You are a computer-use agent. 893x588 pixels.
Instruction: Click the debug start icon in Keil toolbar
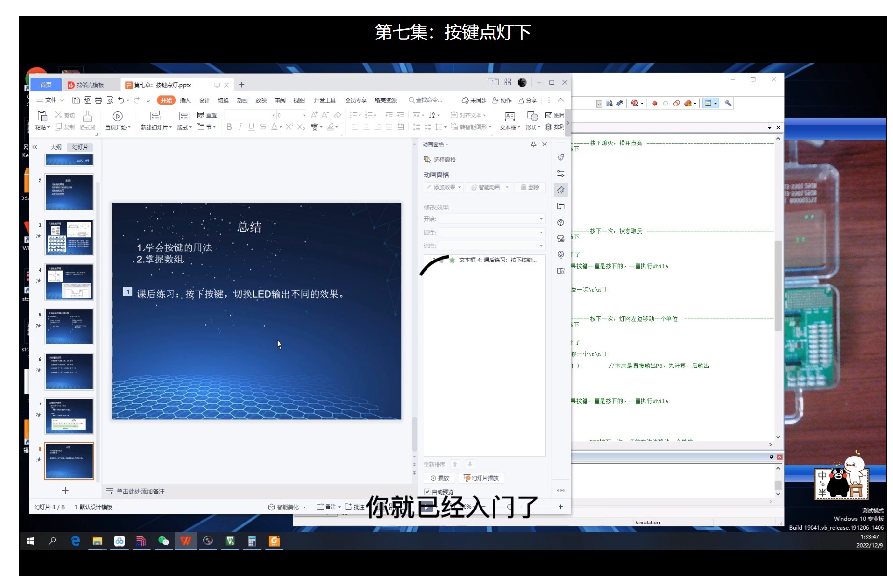click(635, 103)
